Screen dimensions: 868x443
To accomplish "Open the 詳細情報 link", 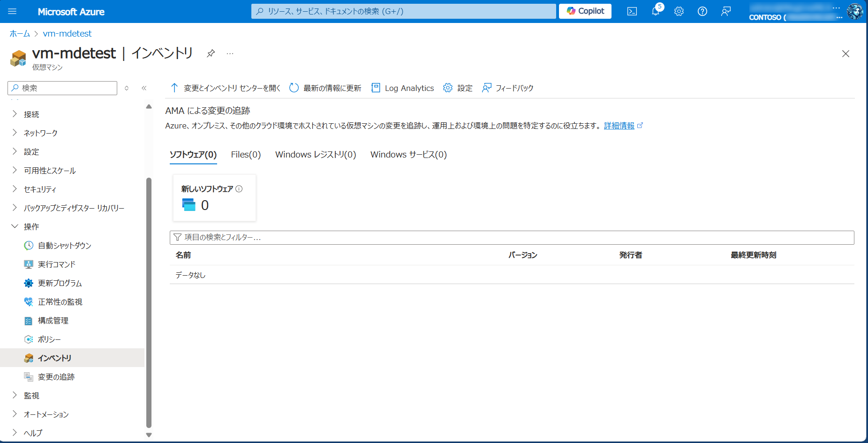I will pos(619,126).
